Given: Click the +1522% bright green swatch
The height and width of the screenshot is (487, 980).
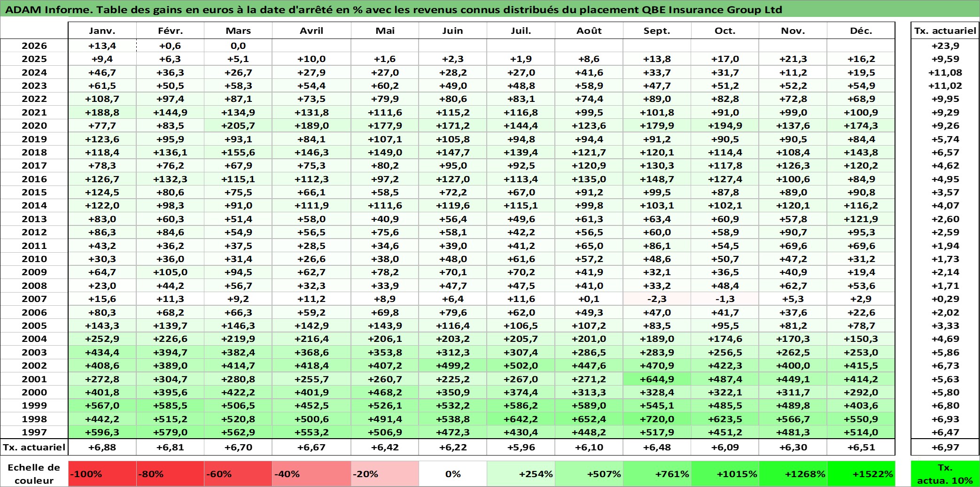Looking at the screenshot, I should [x=861, y=474].
